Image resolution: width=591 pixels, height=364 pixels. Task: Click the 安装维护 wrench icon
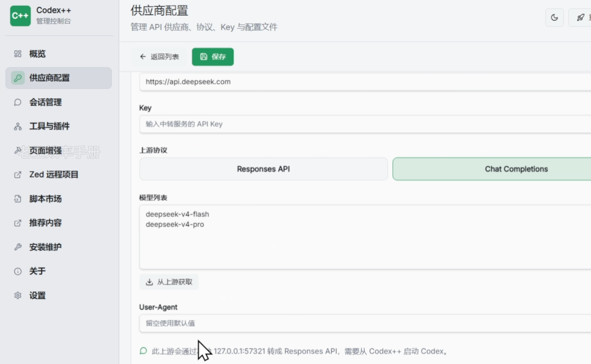(x=17, y=247)
